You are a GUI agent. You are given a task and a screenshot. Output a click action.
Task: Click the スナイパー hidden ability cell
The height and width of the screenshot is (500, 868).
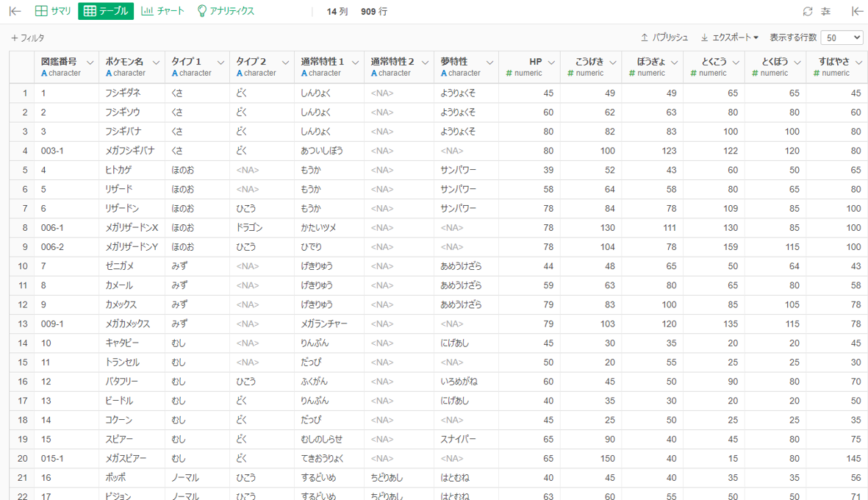(x=466, y=439)
